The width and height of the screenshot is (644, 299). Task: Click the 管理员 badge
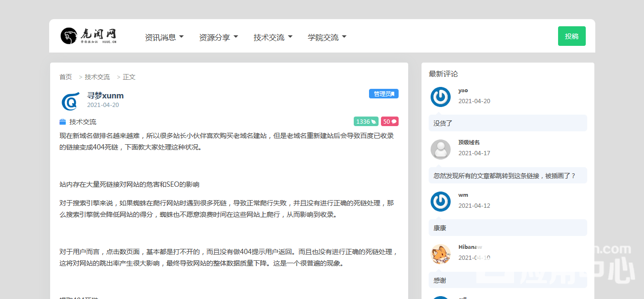383,94
